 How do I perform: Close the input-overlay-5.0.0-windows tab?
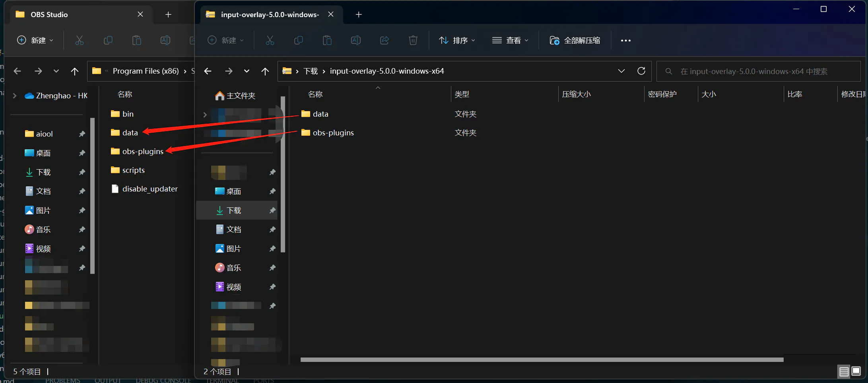[x=331, y=14]
